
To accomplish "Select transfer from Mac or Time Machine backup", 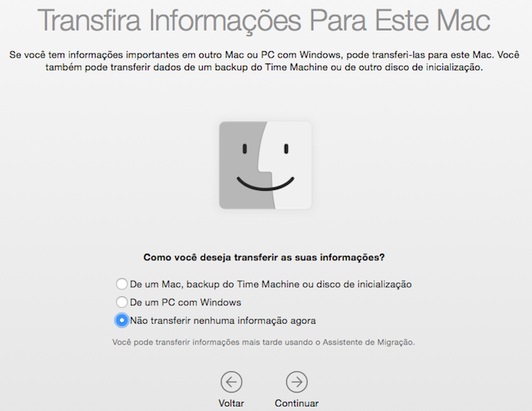I will [x=122, y=284].
